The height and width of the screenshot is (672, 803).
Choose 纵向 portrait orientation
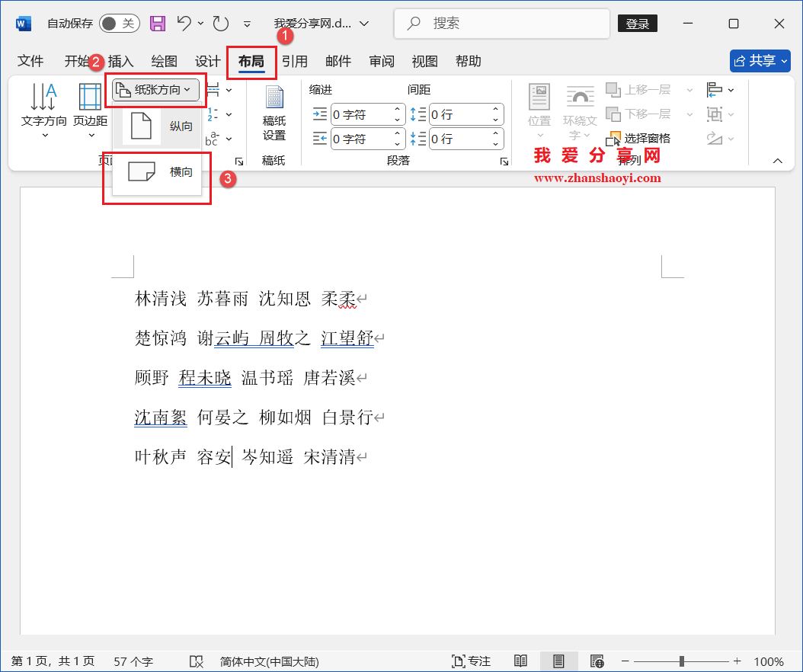pos(157,126)
